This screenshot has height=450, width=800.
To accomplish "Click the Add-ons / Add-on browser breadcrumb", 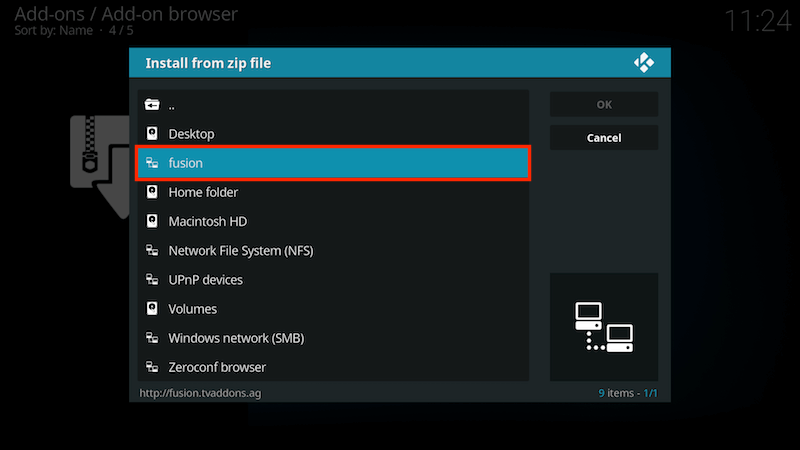I will point(126,14).
